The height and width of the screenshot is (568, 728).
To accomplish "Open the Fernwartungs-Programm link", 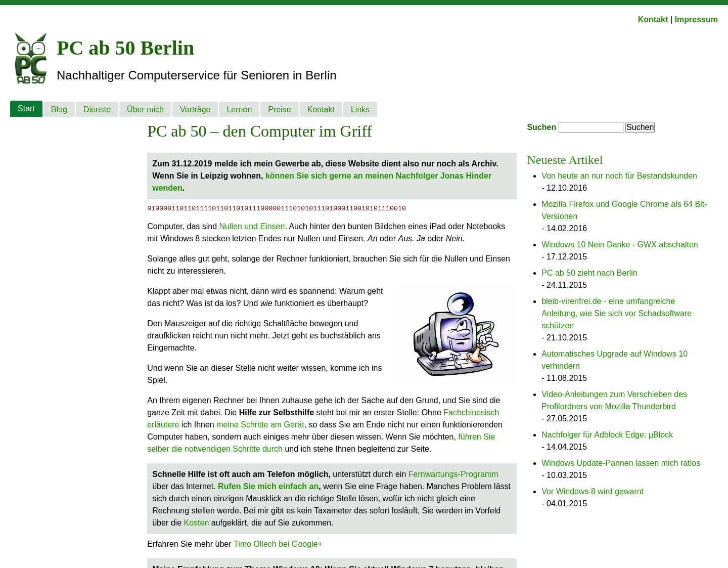I will coord(453,474).
